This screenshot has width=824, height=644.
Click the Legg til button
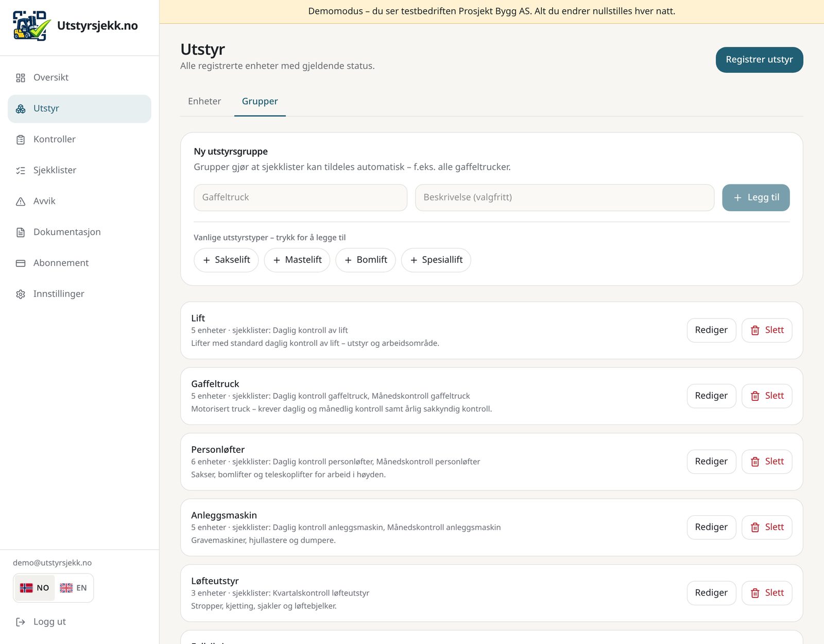756,198
